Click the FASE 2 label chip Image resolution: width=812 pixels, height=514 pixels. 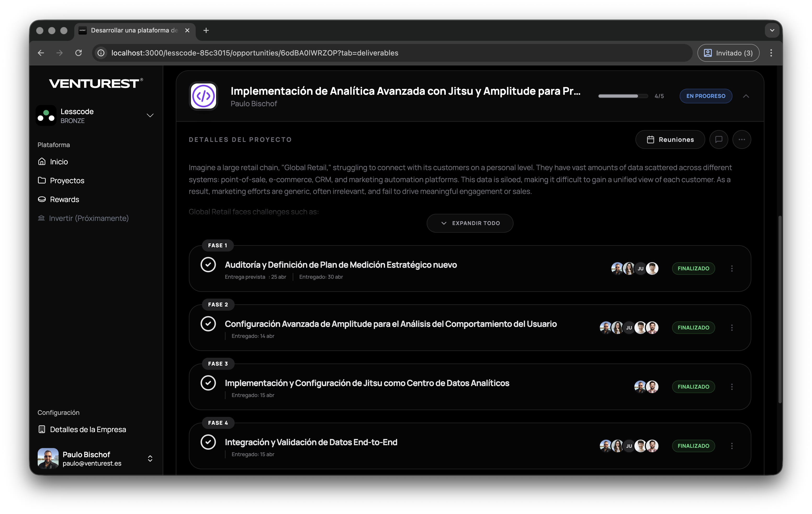[218, 304]
